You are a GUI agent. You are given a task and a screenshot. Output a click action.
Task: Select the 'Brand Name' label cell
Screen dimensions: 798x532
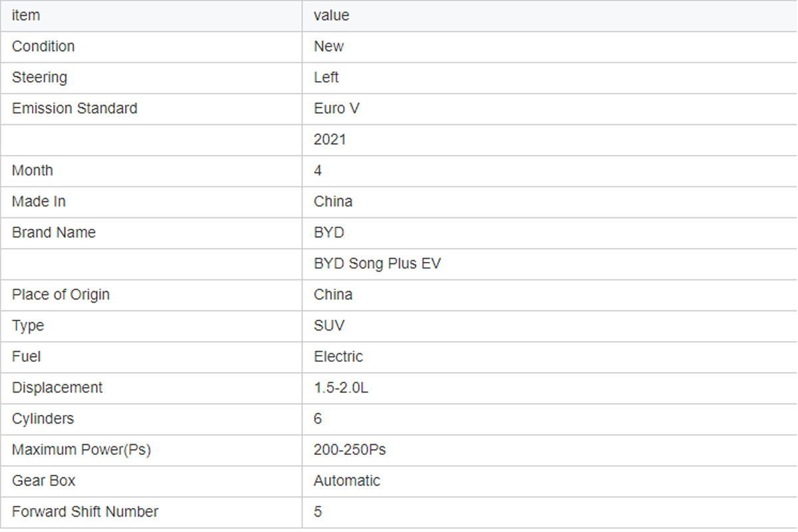(x=53, y=233)
